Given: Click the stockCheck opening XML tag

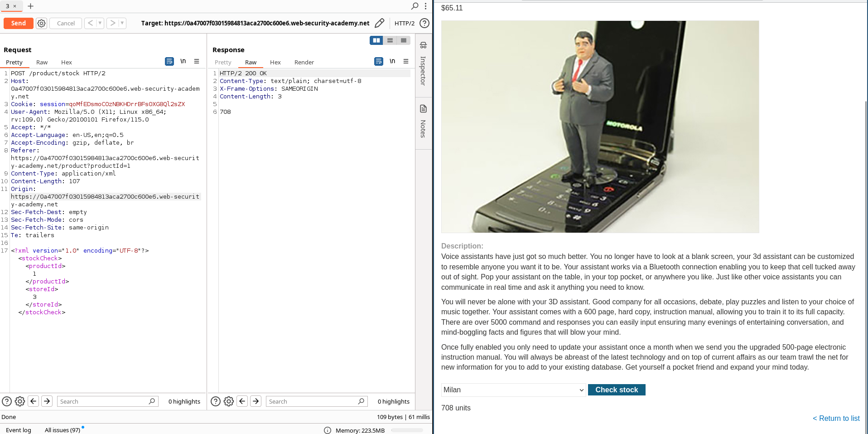Looking at the screenshot, I should click(x=40, y=258).
